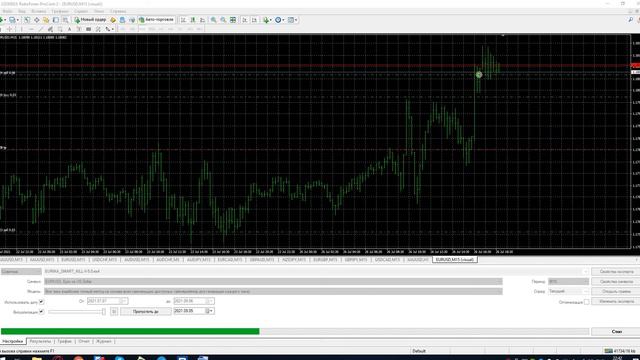Click the Новый ордер toolbar button

[x=90, y=20]
